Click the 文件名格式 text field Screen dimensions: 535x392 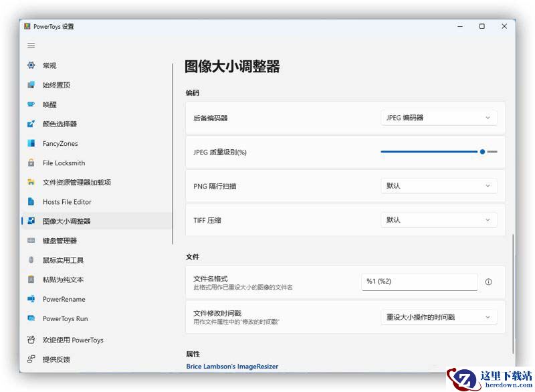(419, 282)
